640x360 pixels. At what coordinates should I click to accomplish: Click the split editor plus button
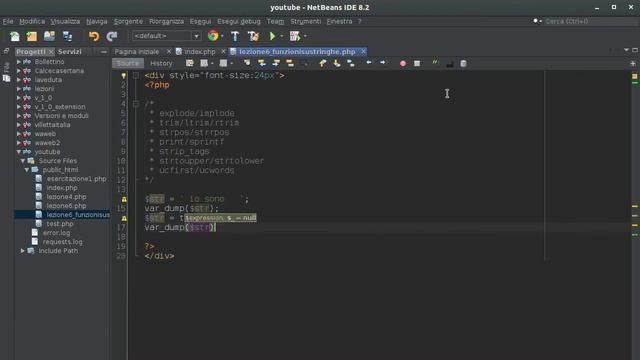coord(633,63)
